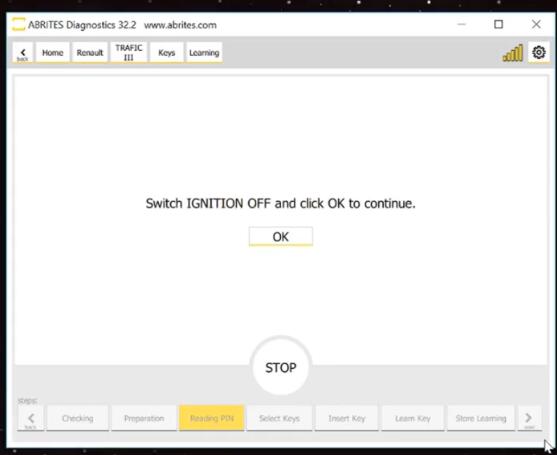
Task: Select the Learning breadcrumb
Action: coord(204,53)
